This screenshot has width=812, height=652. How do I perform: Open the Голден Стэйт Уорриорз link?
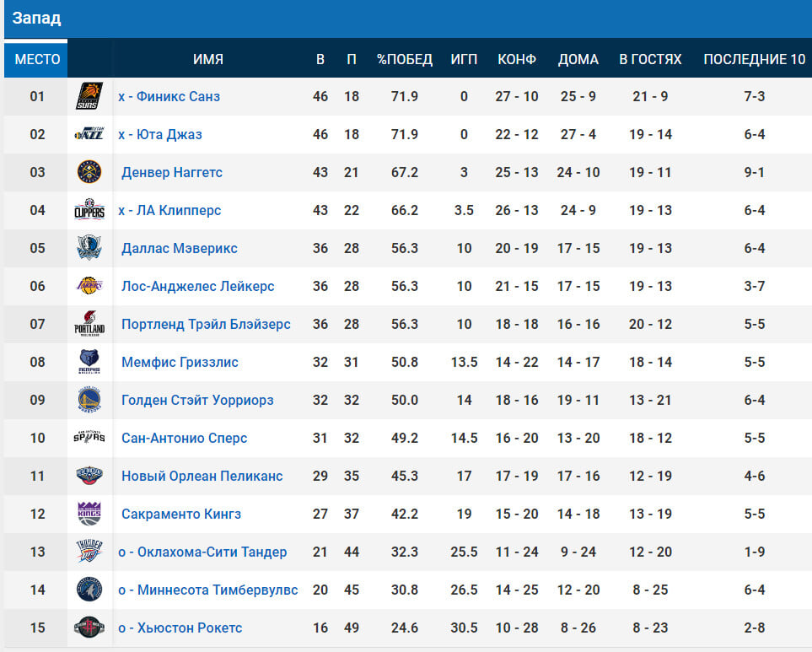point(197,400)
